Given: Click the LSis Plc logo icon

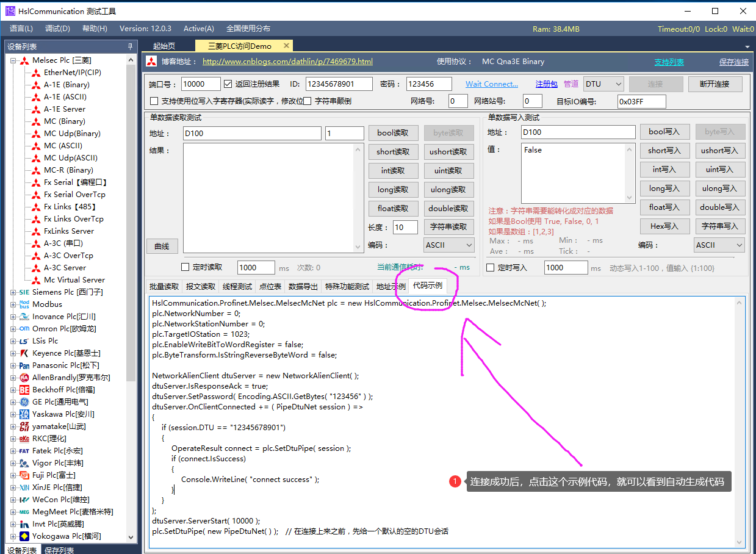Looking at the screenshot, I should tap(24, 341).
